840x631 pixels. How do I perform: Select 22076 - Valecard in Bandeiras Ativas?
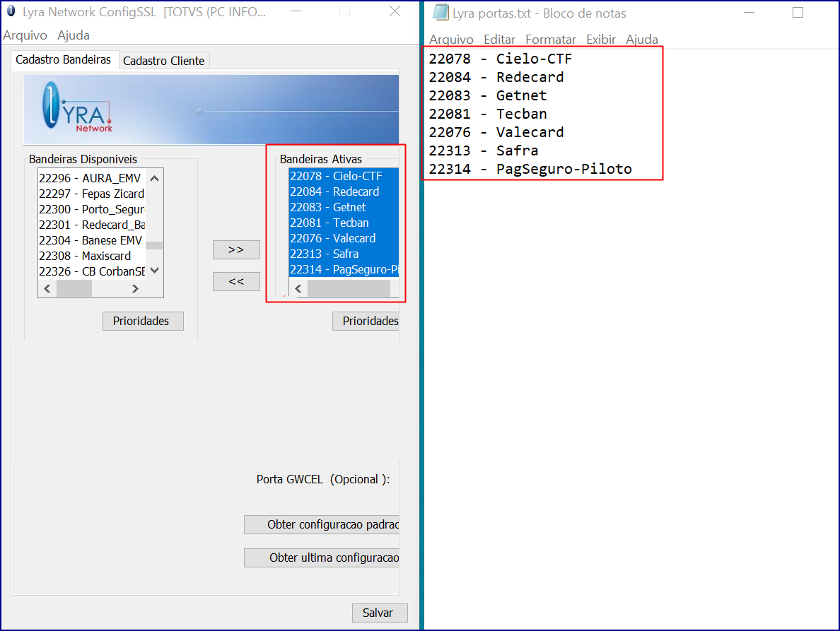(344, 238)
